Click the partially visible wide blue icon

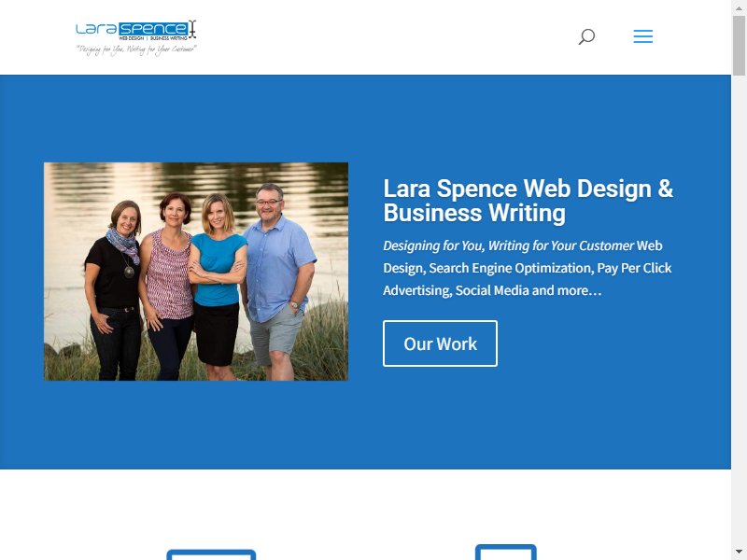coord(211,554)
